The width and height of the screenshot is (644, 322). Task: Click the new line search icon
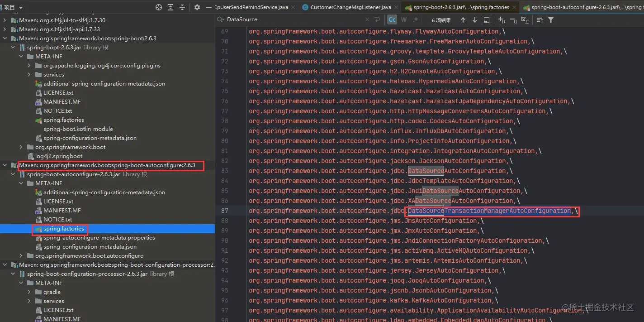point(378,20)
